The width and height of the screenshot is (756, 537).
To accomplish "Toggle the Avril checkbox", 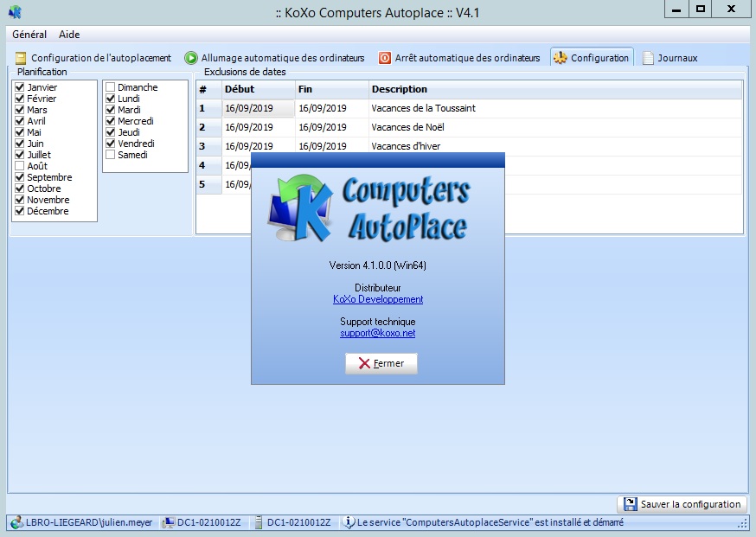I will 20,121.
